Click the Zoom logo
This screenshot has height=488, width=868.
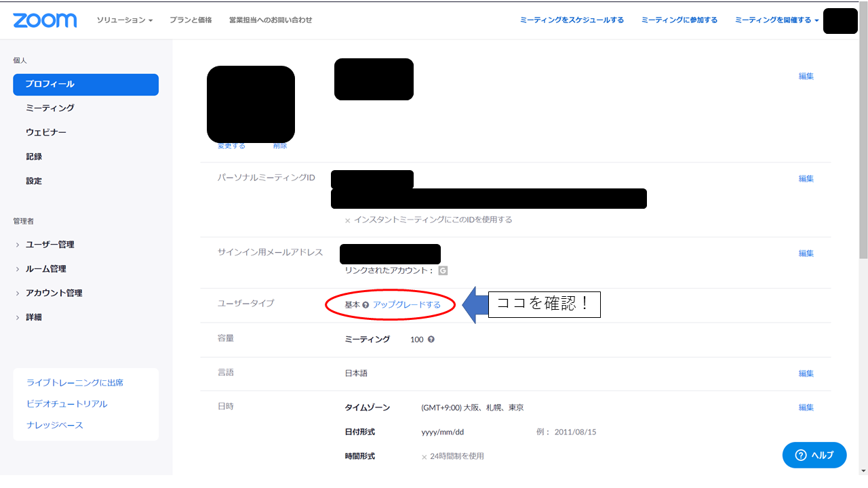pyautogui.click(x=45, y=20)
